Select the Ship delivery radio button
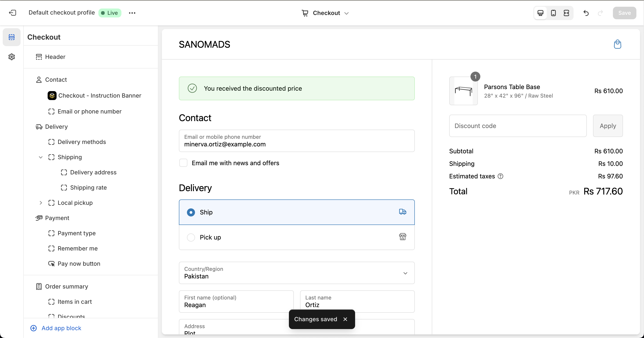The width and height of the screenshot is (644, 338). pyautogui.click(x=191, y=212)
